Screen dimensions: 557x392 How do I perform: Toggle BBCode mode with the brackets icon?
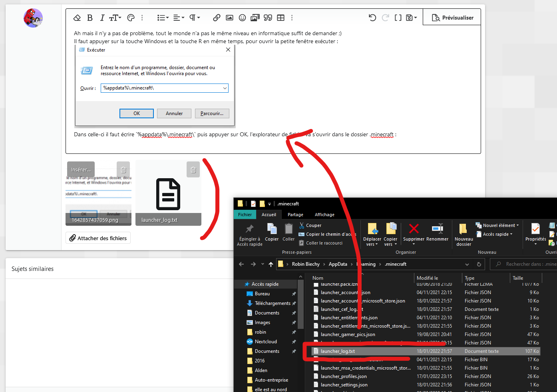coord(398,18)
